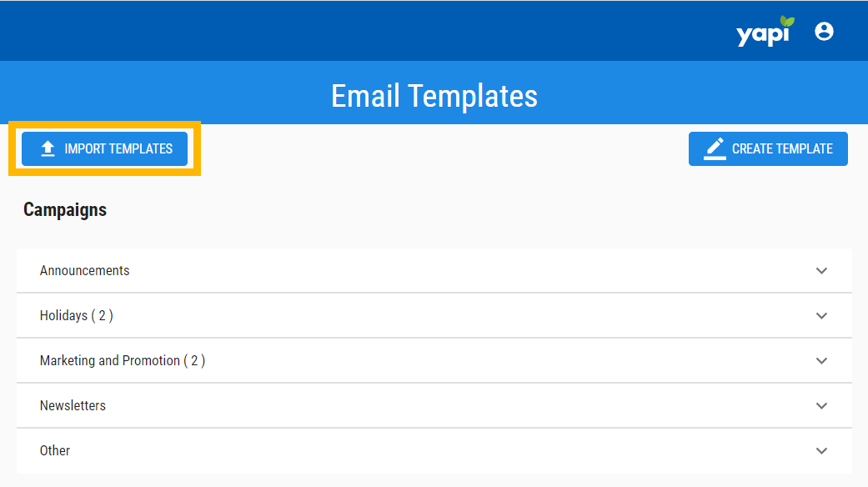This screenshot has width=868, height=487.
Task: Select the word Holidays in the list
Action: tap(63, 316)
